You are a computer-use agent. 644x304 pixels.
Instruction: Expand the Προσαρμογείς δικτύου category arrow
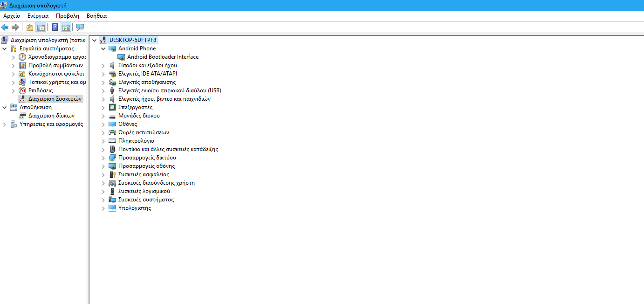click(x=103, y=158)
